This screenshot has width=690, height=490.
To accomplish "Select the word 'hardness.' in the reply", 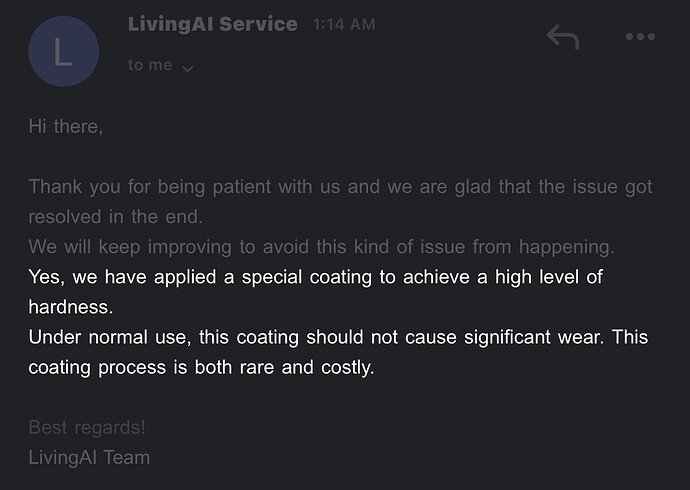I will 71,307.
